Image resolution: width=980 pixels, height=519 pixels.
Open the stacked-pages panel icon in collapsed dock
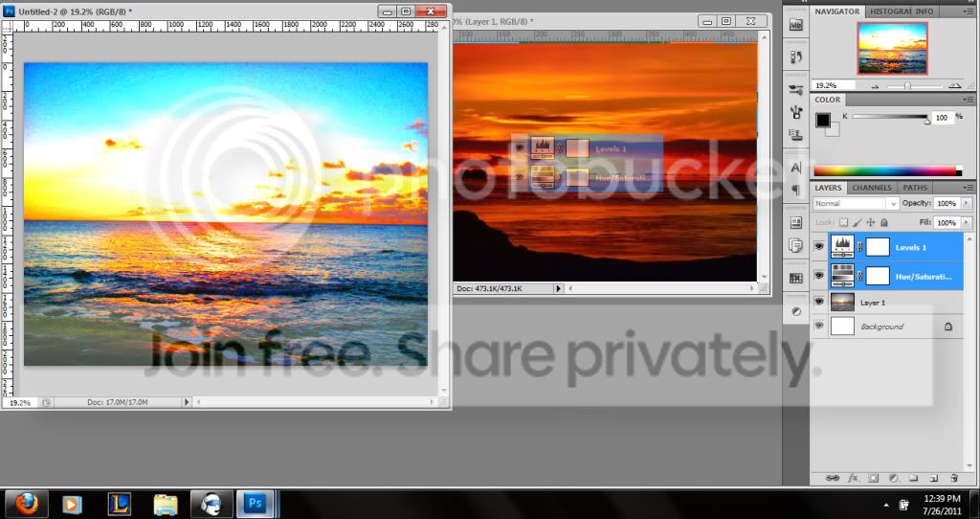[x=795, y=245]
